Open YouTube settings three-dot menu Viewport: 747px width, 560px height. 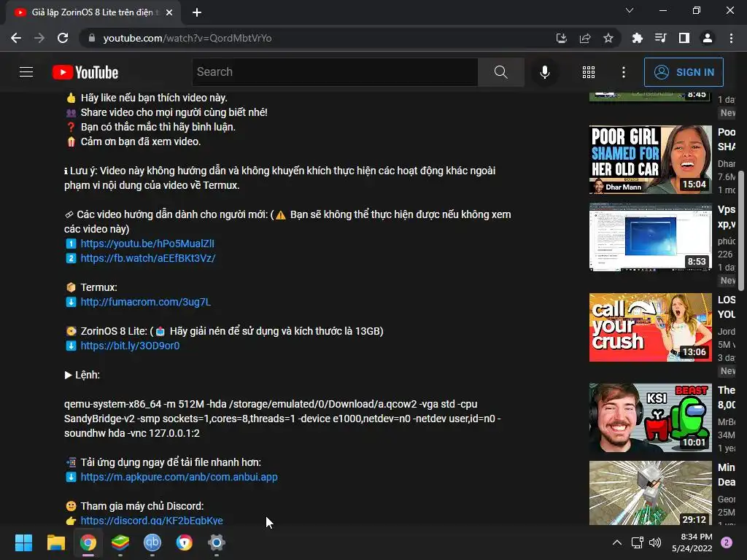(x=624, y=72)
